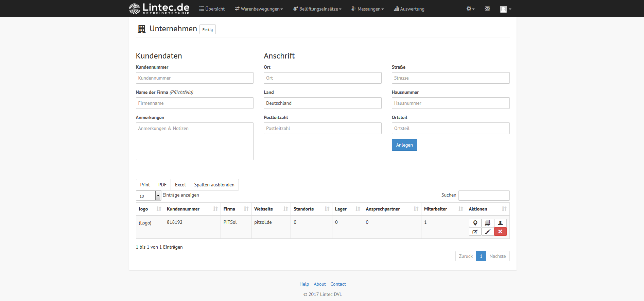Click the Lintec.de logo
644x301 pixels.
pyautogui.click(x=159, y=9)
